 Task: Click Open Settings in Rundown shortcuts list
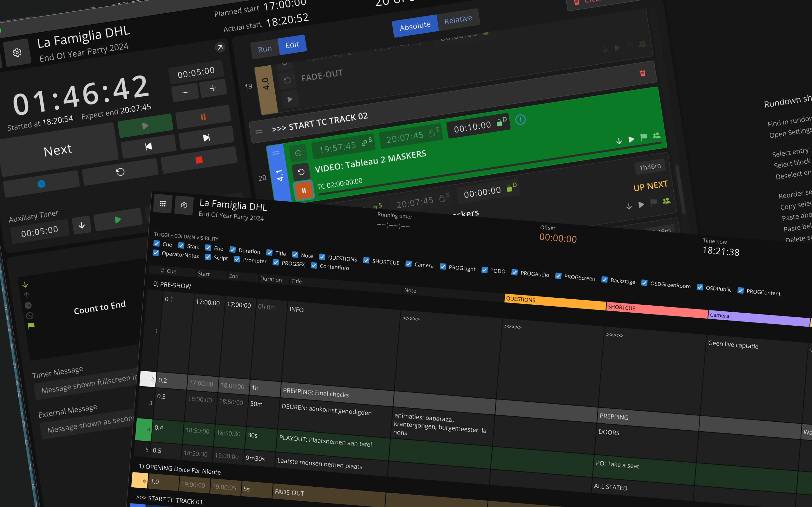(x=790, y=133)
